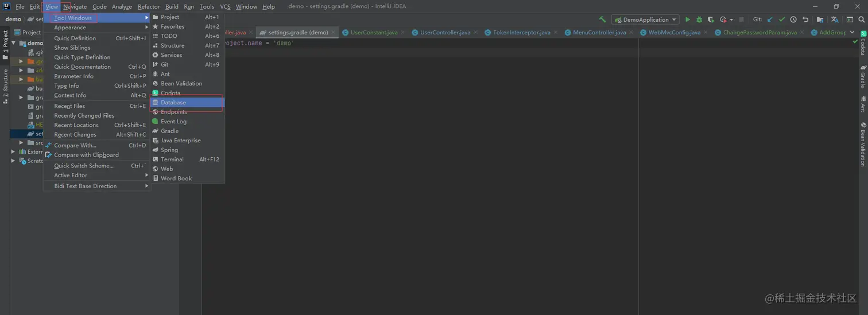Click the Git Commit green checkmark
The image size is (868, 315).
point(781,20)
